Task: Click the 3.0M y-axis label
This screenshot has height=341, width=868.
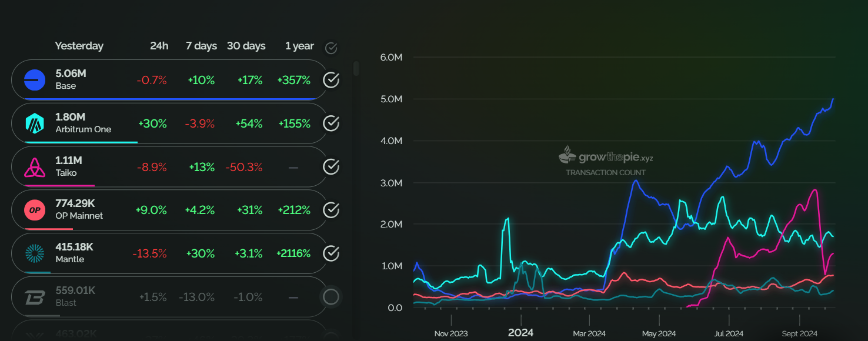Action: [391, 183]
